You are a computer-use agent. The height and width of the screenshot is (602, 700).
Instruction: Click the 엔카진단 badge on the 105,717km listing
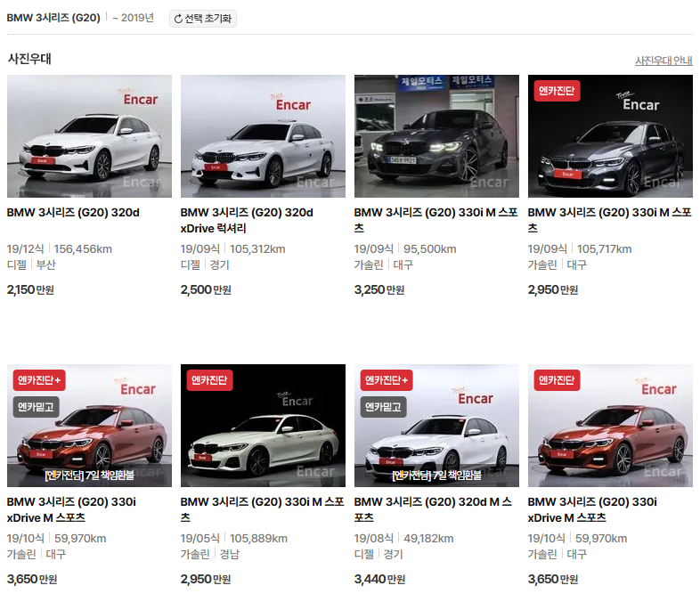point(557,91)
